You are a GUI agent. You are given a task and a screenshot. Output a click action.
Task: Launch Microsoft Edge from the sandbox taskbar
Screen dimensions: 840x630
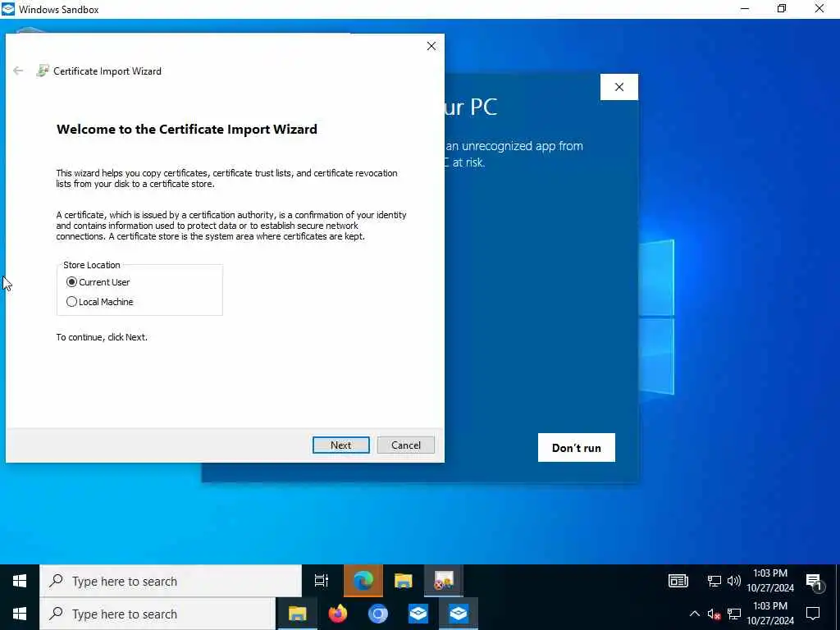363,581
